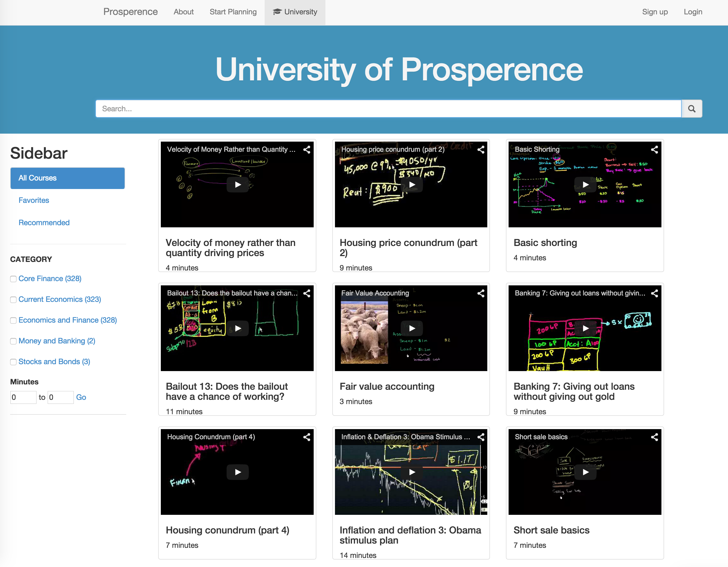Open the University nav tab
The image size is (728, 567).
pyautogui.click(x=295, y=12)
